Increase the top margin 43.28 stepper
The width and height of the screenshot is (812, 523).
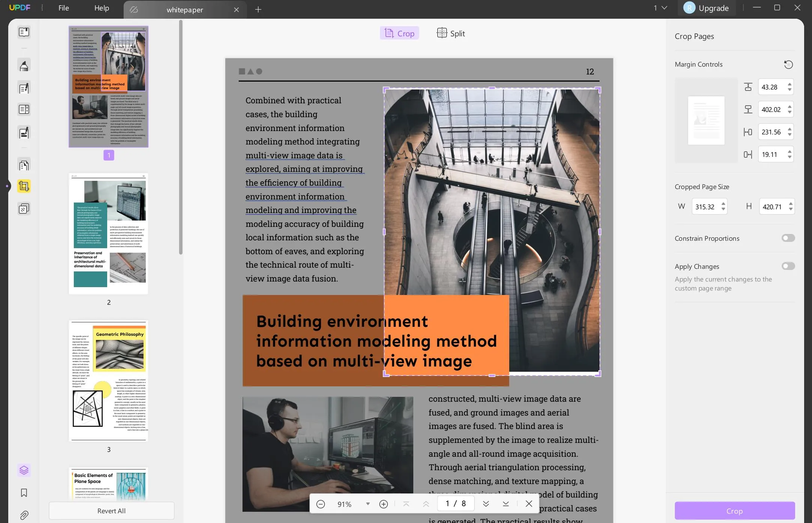click(x=790, y=84)
